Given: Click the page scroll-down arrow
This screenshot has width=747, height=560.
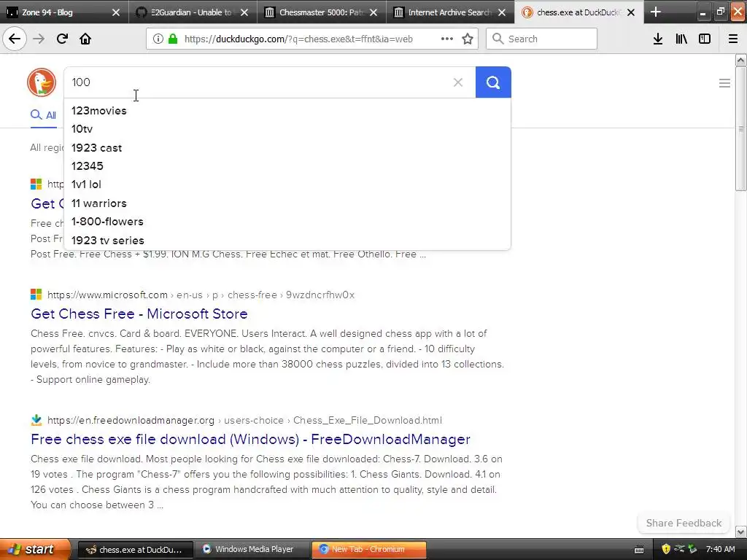Looking at the screenshot, I should click(740, 532).
